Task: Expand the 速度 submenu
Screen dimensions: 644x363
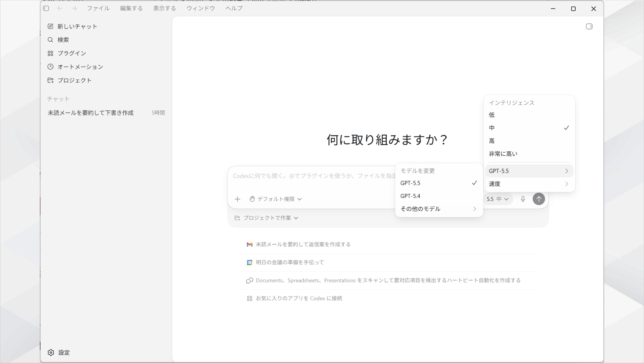Action: click(x=529, y=184)
